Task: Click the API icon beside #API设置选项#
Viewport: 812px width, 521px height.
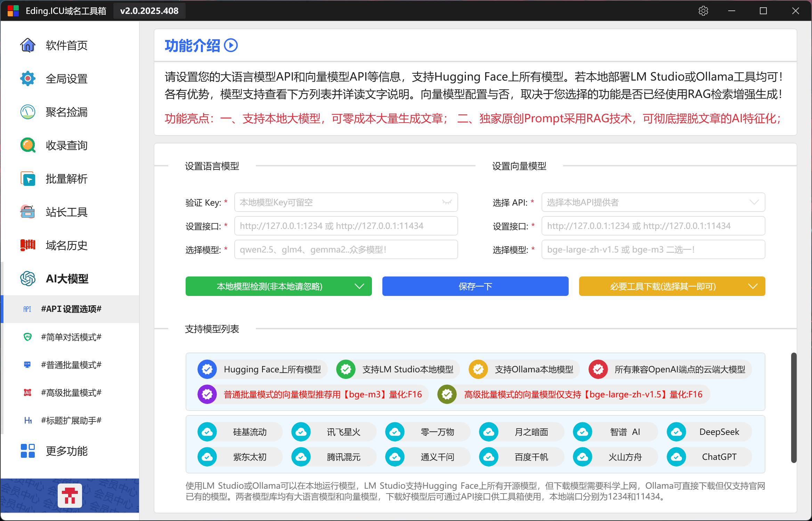Action: point(27,309)
